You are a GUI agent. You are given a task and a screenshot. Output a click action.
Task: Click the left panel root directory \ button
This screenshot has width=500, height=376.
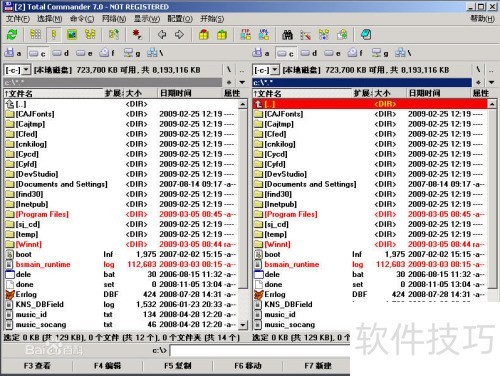(x=229, y=70)
